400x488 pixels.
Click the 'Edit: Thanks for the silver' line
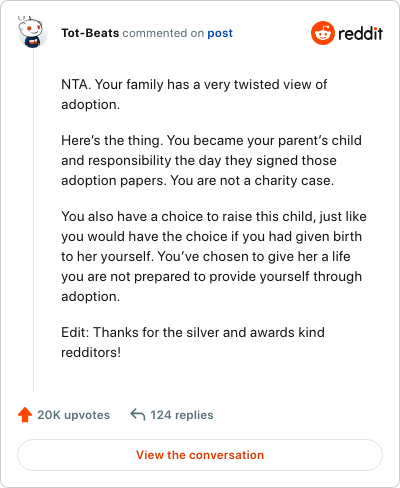coord(193,342)
